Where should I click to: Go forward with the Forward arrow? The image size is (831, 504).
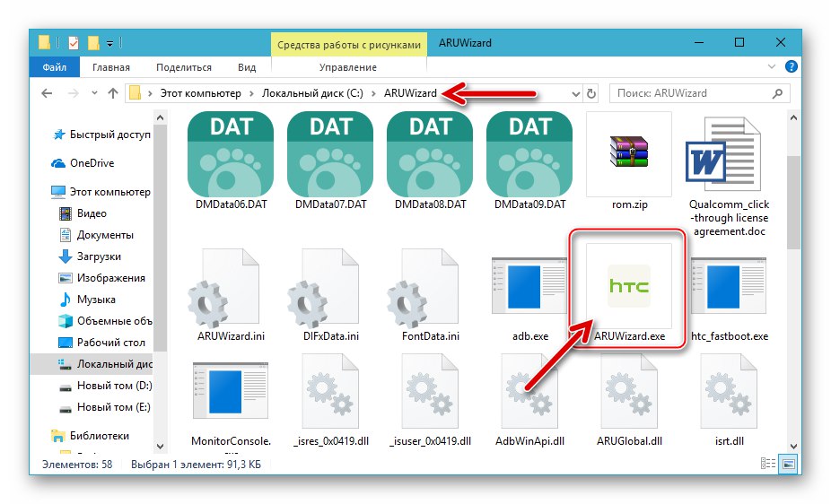(73, 93)
